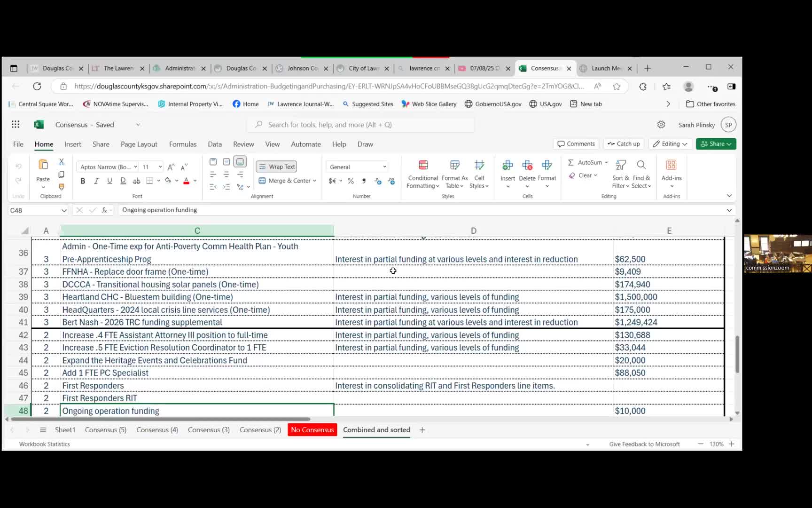Open the Data ribbon tab
The height and width of the screenshot is (508, 812).
pyautogui.click(x=215, y=144)
